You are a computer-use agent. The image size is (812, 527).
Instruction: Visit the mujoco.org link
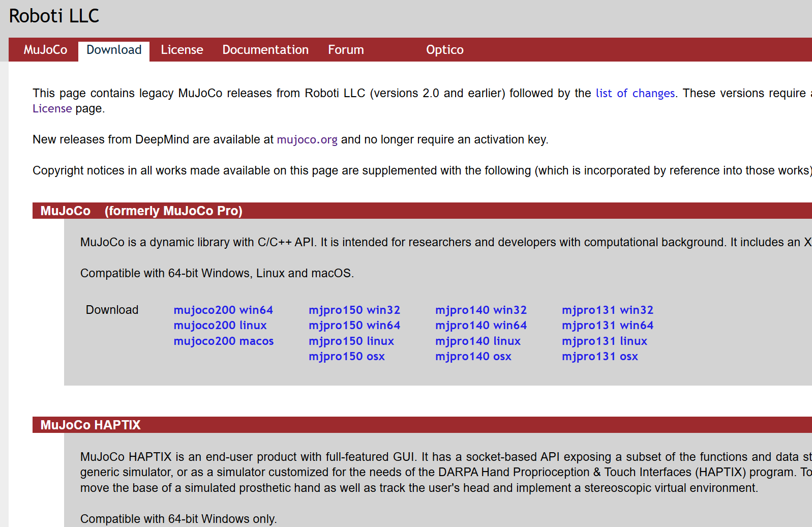click(307, 139)
